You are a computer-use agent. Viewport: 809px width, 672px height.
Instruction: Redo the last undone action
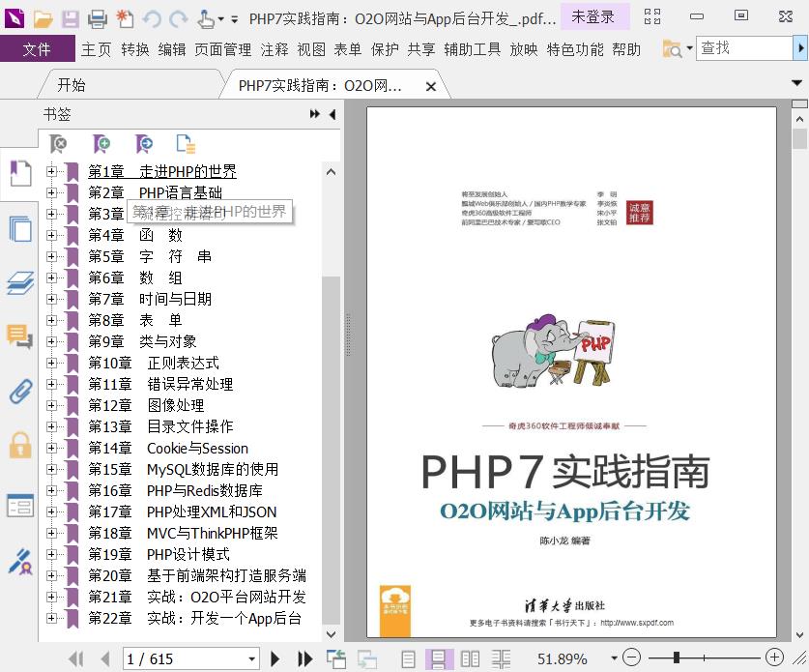pos(179,19)
